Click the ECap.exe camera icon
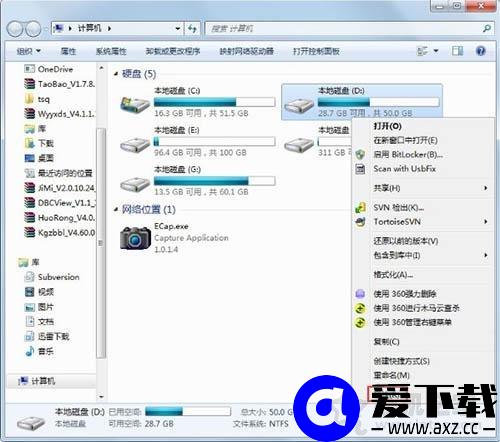The image size is (500, 442). click(x=135, y=238)
